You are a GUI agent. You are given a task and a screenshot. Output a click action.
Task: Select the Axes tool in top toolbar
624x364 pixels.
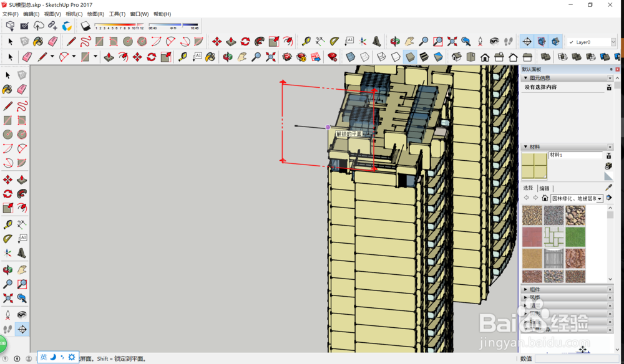(363, 41)
